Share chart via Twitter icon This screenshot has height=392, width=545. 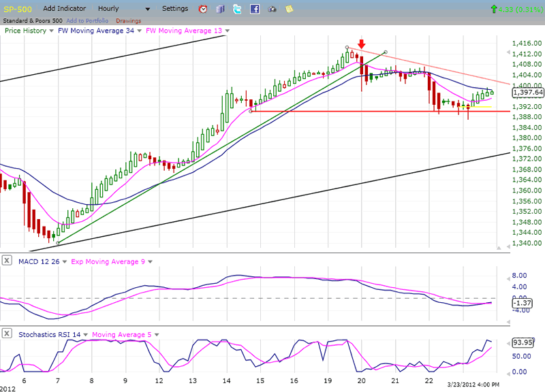tap(237, 10)
